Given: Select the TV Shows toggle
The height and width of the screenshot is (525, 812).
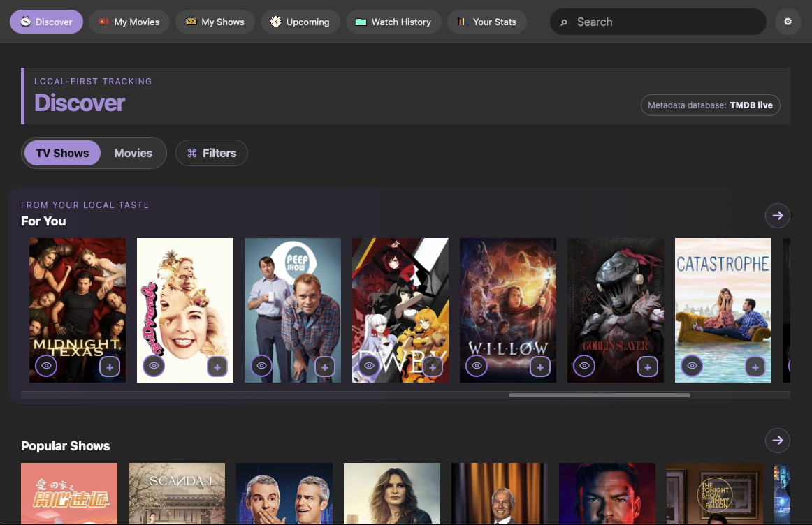Looking at the screenshot, I should tap(62, 153).
